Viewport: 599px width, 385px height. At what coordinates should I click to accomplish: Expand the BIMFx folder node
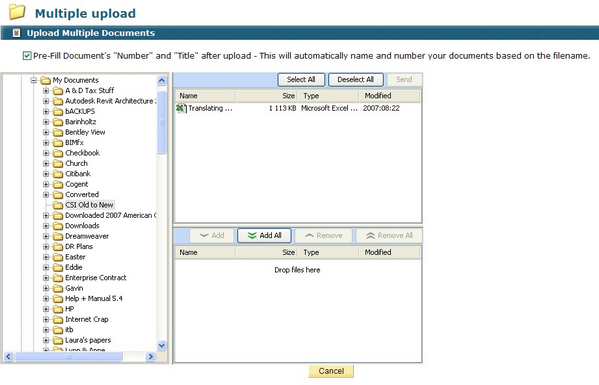click(46, 142)
